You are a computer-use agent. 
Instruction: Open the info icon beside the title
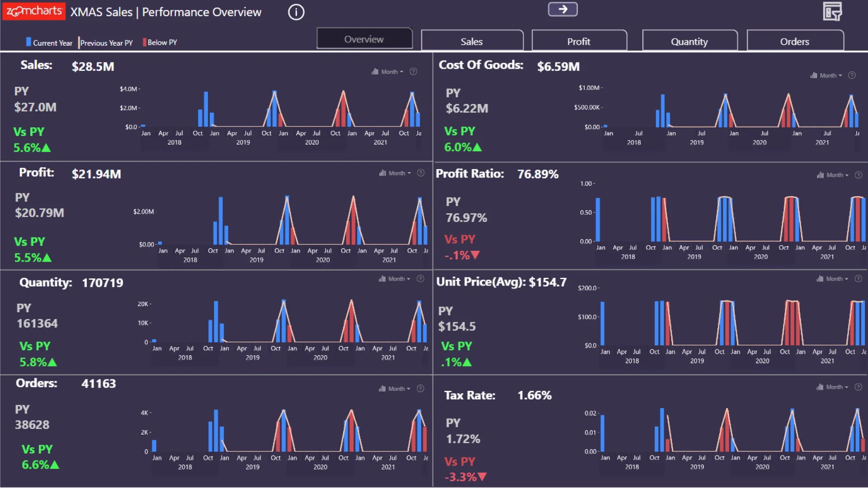[x=296, y=12]
